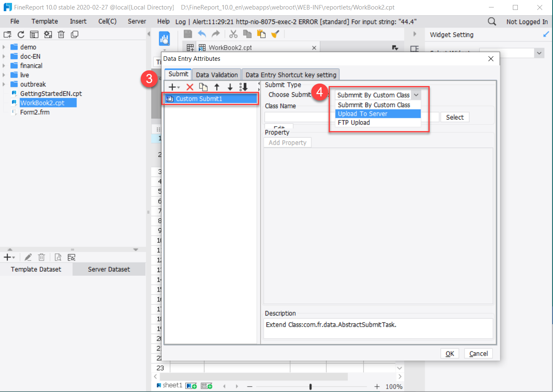Open the Server menu
The image size is (553, 392).
tap(137, 21)
